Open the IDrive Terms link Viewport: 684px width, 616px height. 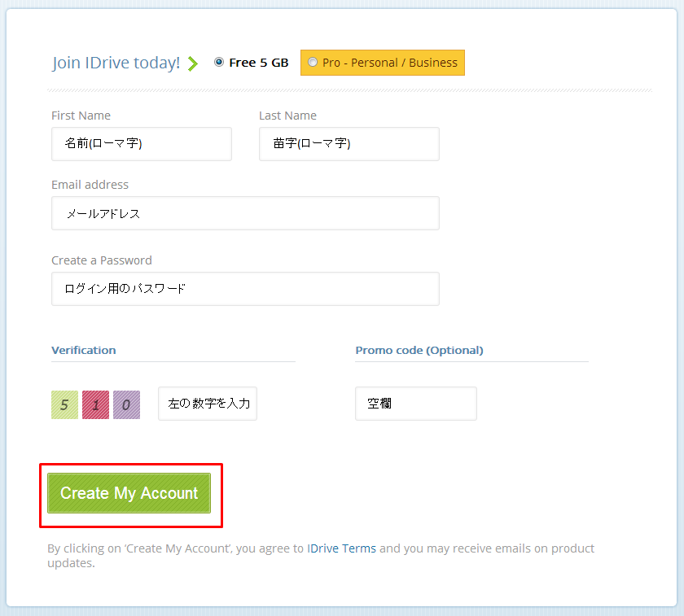click(x=341, y=548)
